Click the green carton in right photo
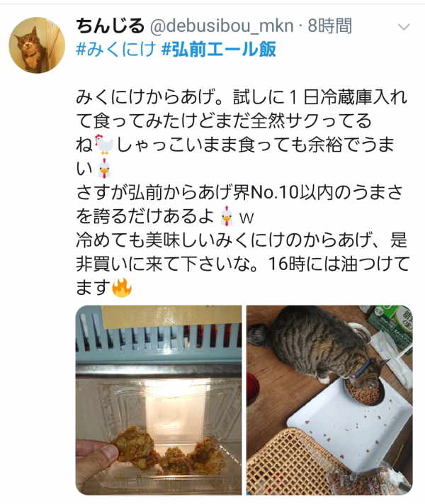The width and height of the screenshot is (425, 504). pyautogui.click(x=390, y=325)
